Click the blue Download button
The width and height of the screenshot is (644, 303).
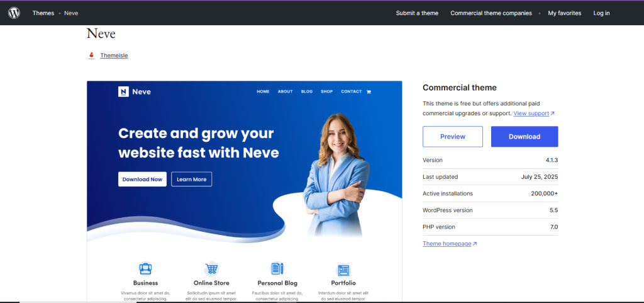click(525, 137)
